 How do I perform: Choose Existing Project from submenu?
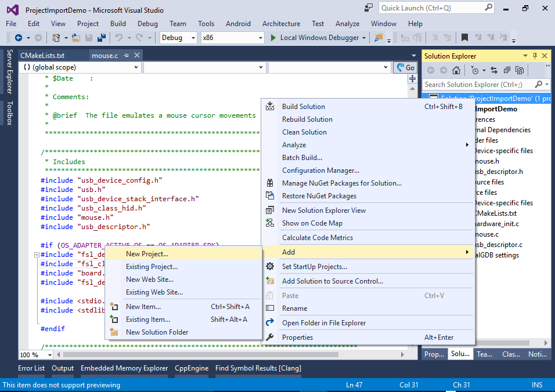[x=183, y=267]
